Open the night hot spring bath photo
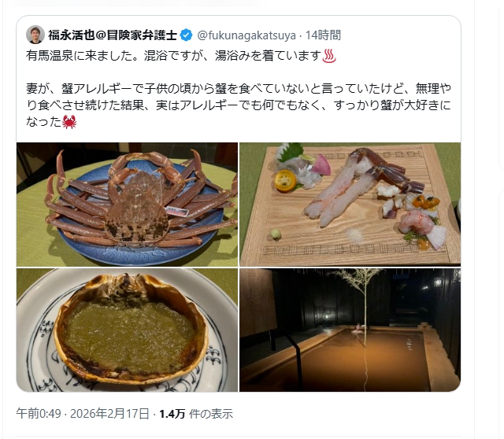504x439 pixels. point(350,330)
